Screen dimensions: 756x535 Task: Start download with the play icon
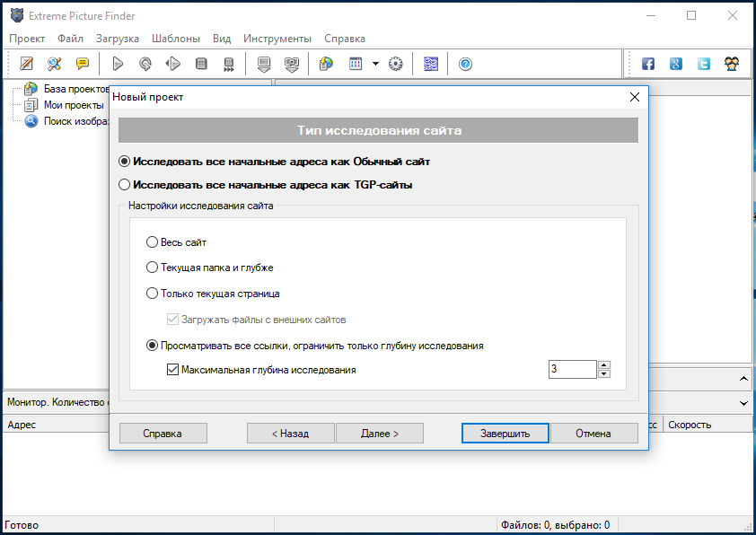(x=118, y=64)
